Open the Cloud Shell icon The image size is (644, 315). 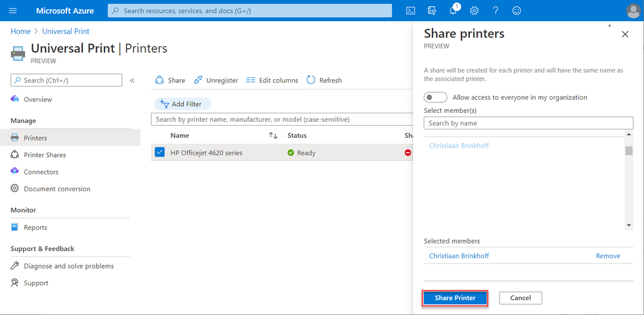tap(411, 11)
